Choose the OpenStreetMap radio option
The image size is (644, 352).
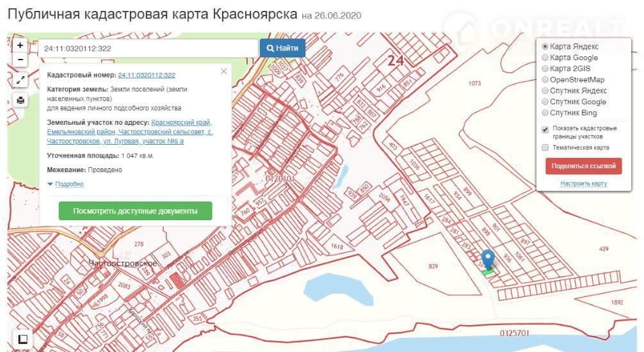tap(545, 80)
